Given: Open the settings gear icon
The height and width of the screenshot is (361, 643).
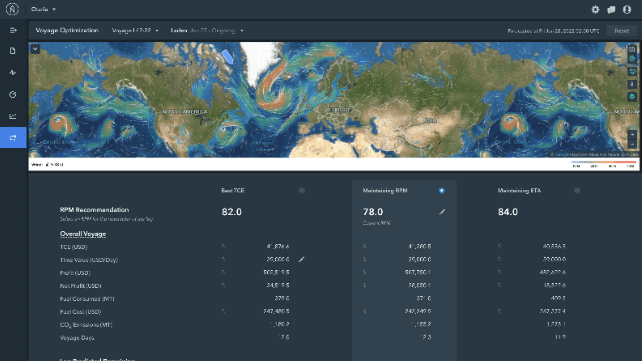Looking at the screenshot, I should (595, 9).
